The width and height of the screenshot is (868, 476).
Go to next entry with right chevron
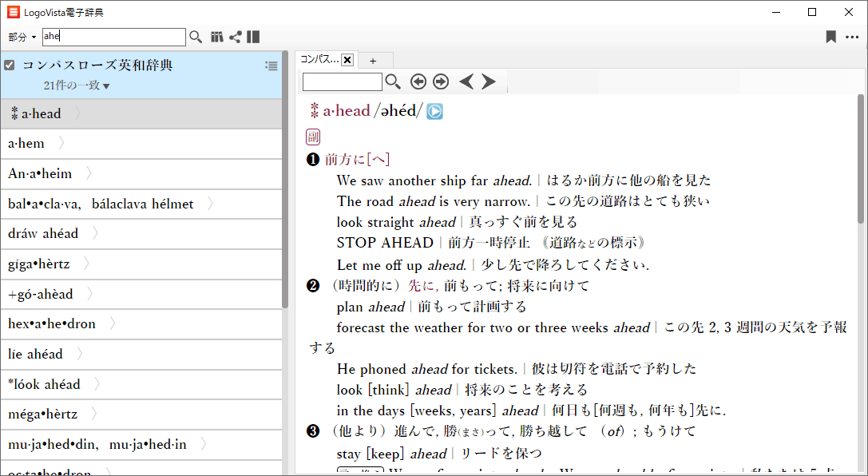[489, 81]
